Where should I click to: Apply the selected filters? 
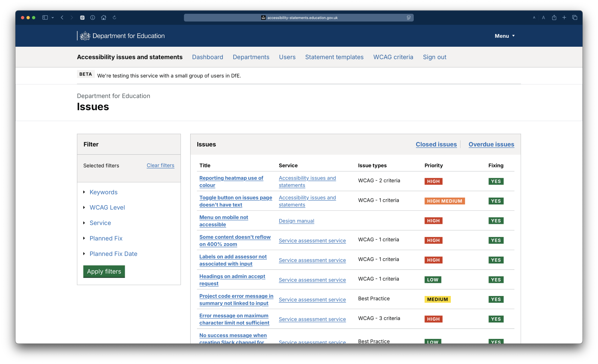click(x=104, y=272)
